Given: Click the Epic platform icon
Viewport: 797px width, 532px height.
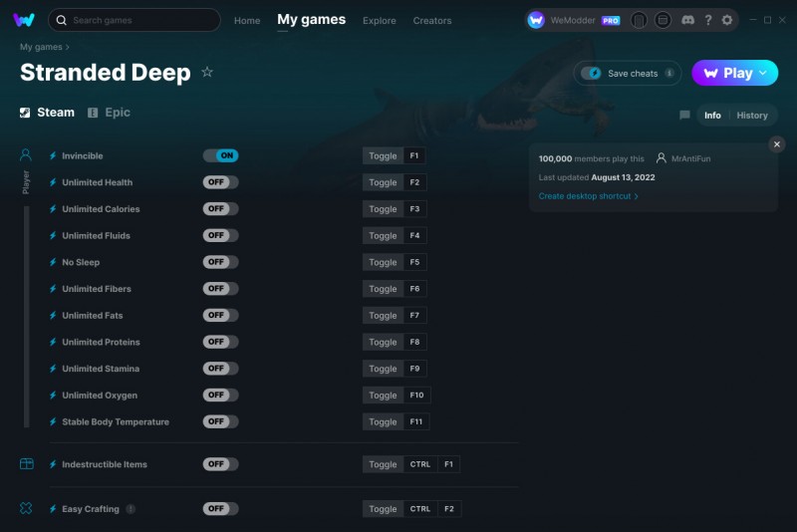Looking at the screenshot, I should coord(93,113).
